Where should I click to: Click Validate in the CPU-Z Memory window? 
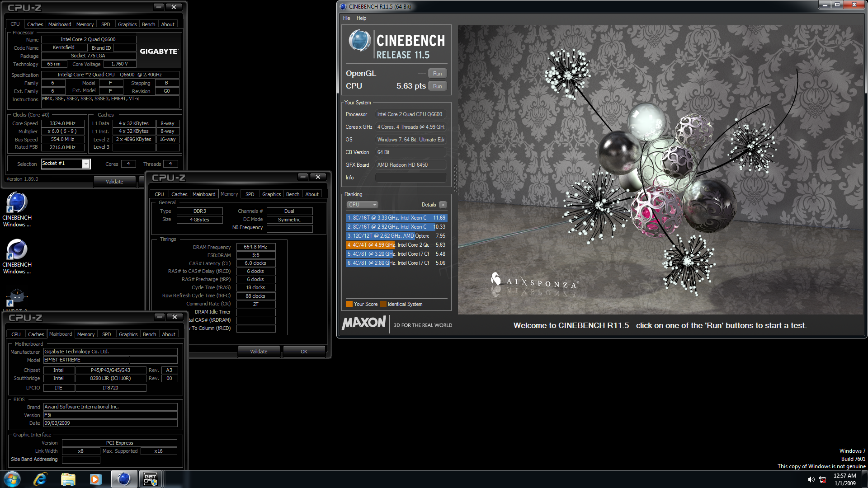click(259, 352)
